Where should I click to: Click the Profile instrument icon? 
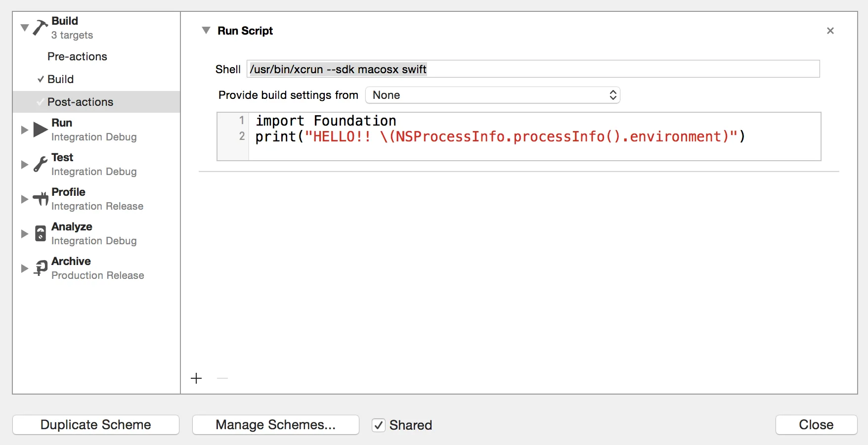point(40,199)
